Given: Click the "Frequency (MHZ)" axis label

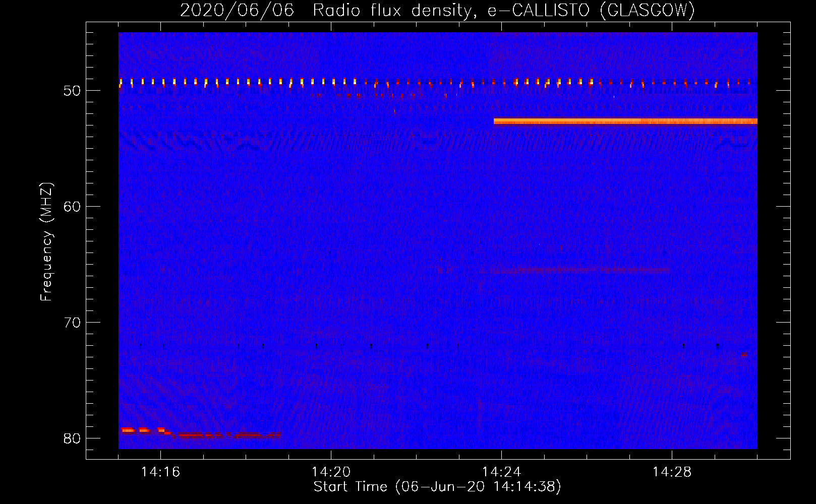Looking at the screenshot, I should (x=46, y=242).
